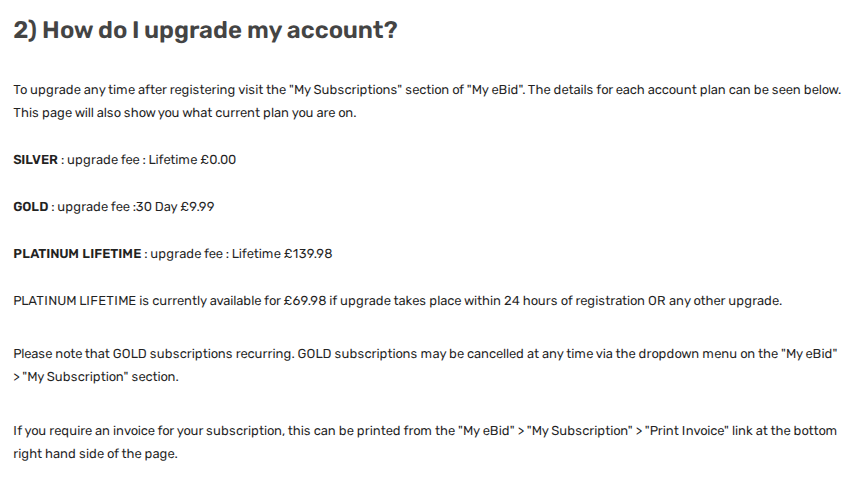
Task: Click the SILVER Lifetime £0.00 fee text
Action: tap(192, 160)
